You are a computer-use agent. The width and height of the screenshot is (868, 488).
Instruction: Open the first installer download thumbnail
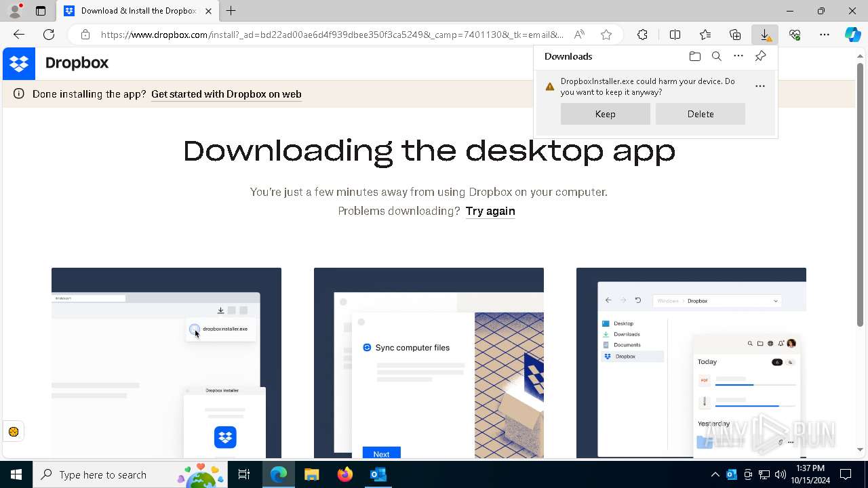pos(166,363)
